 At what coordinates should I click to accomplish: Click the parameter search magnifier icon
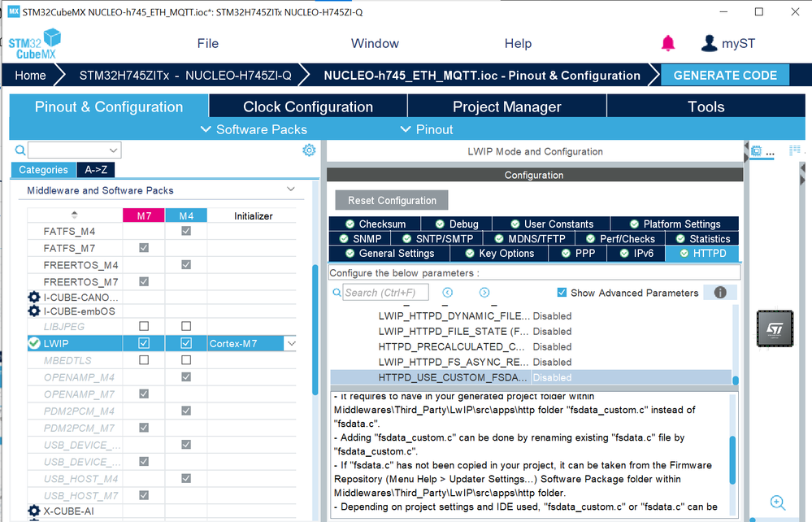[x=337, y=293]
